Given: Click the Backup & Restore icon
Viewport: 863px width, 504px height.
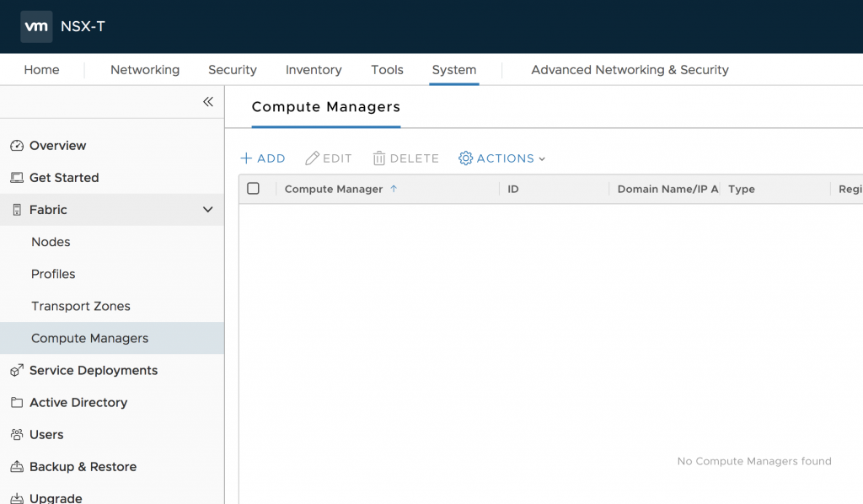Looking at the screenshot, I should click(x=17, y=467).
